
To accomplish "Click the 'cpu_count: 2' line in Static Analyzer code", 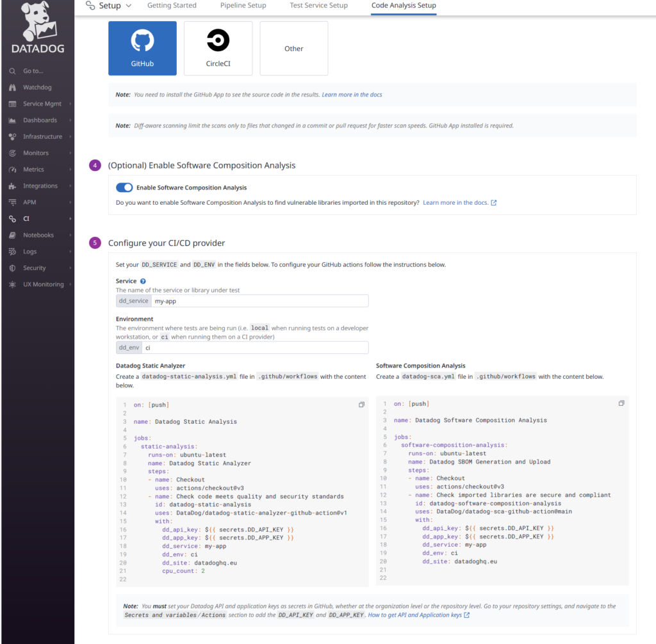I will click(x=183, y=571).
